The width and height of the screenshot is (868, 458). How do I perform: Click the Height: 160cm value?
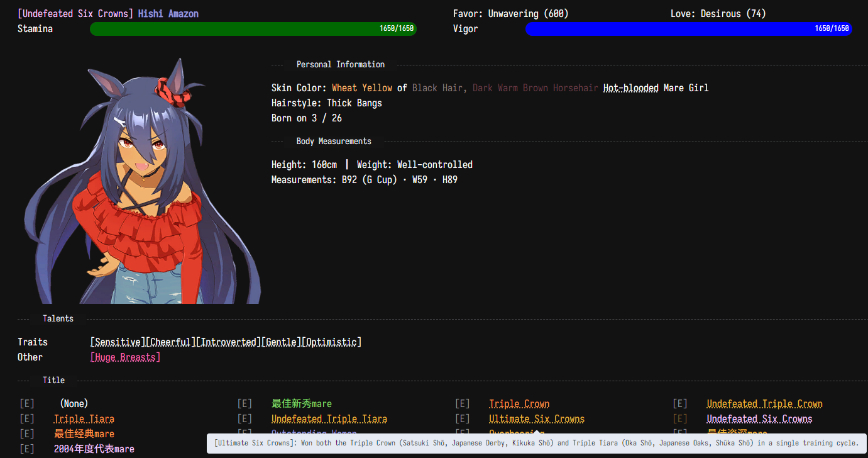tap(304, 165)
